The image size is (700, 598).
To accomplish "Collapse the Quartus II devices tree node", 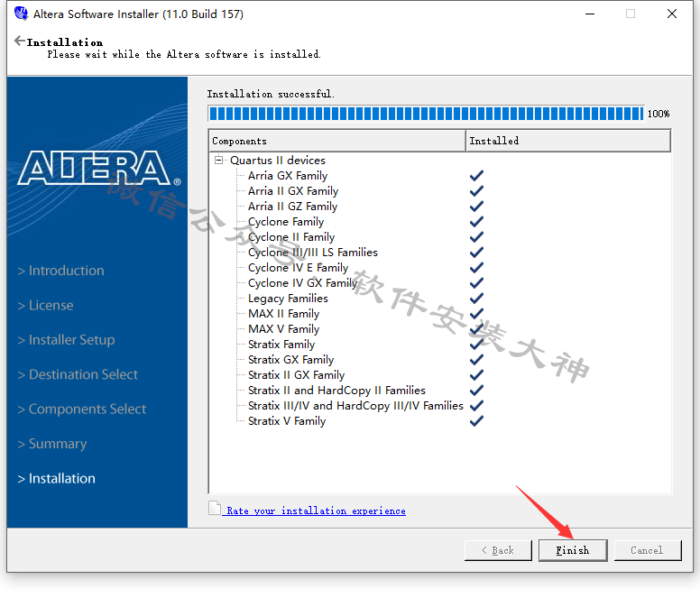I will click(x=218, y=160).
